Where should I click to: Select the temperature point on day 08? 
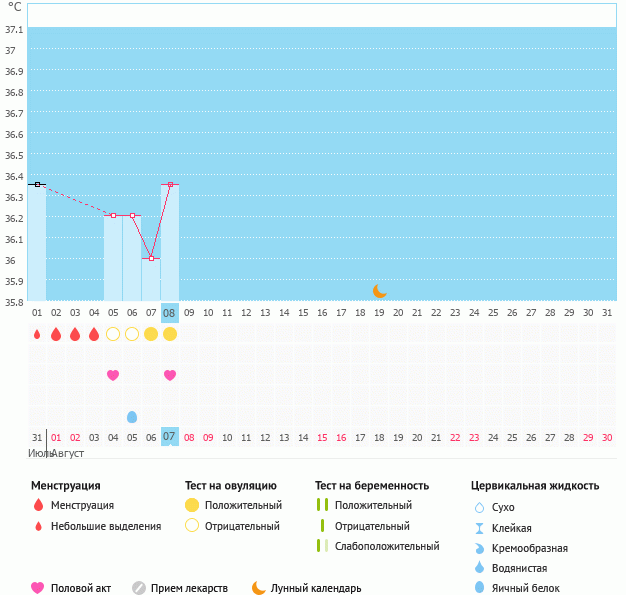(170, 184)
